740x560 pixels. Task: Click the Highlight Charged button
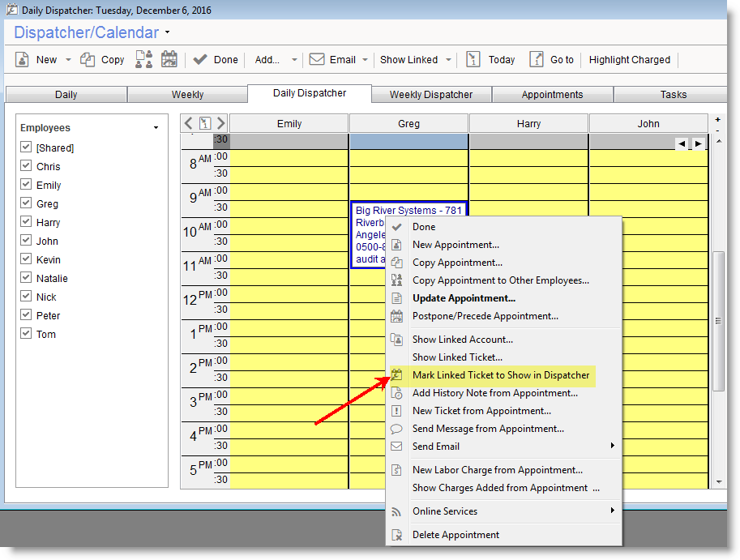coord(629,60)
